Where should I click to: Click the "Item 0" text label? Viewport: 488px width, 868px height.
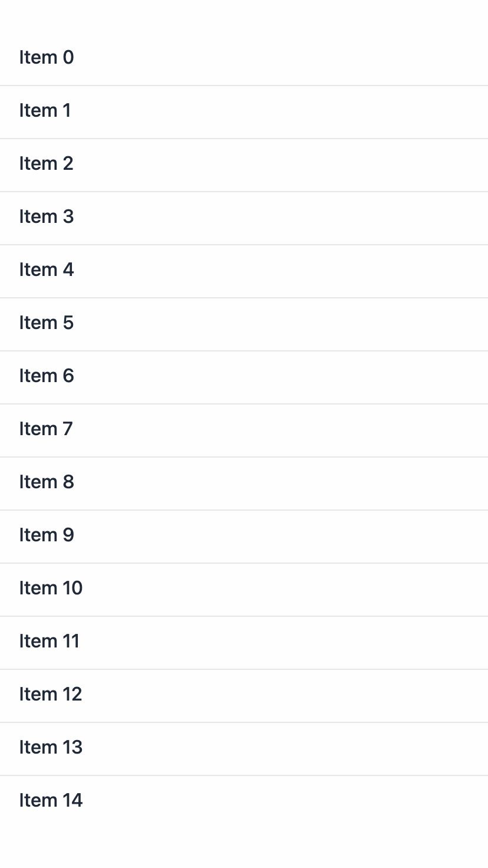tap(47, 57)
